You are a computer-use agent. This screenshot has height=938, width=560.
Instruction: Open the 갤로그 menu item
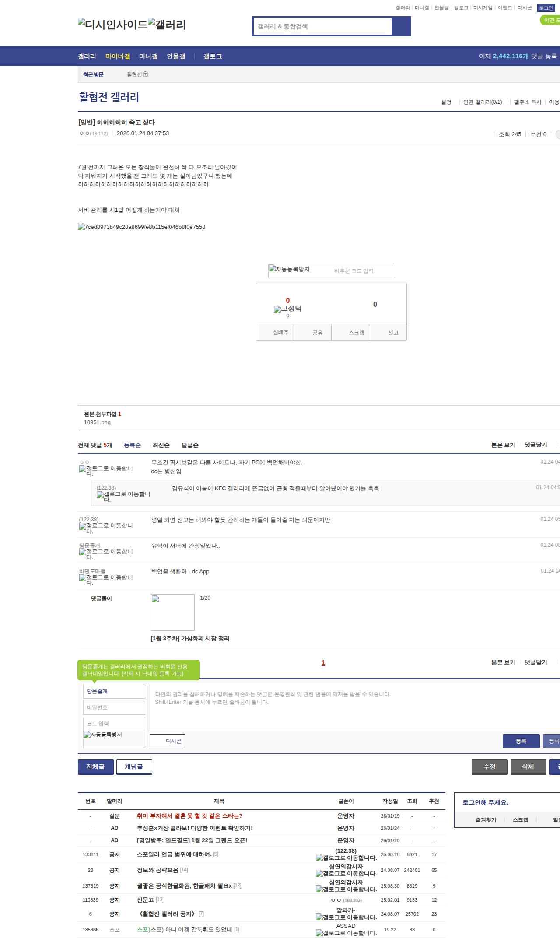213,56
